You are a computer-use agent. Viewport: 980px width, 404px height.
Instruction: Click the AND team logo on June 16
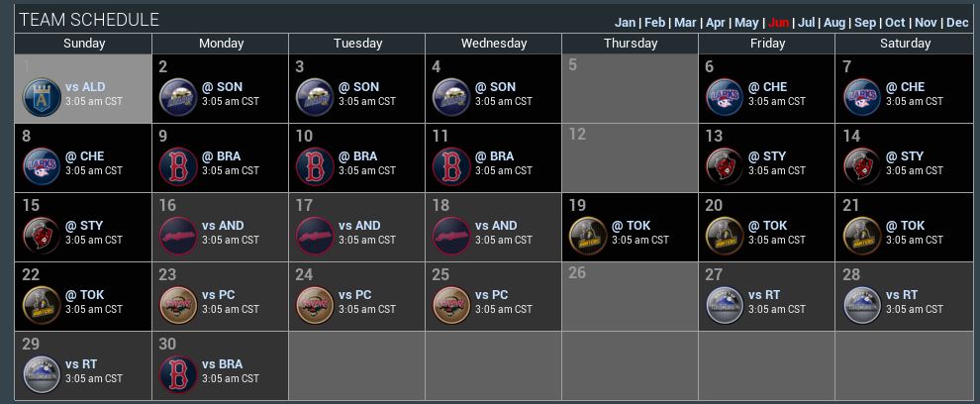click(x=178, y=236)
